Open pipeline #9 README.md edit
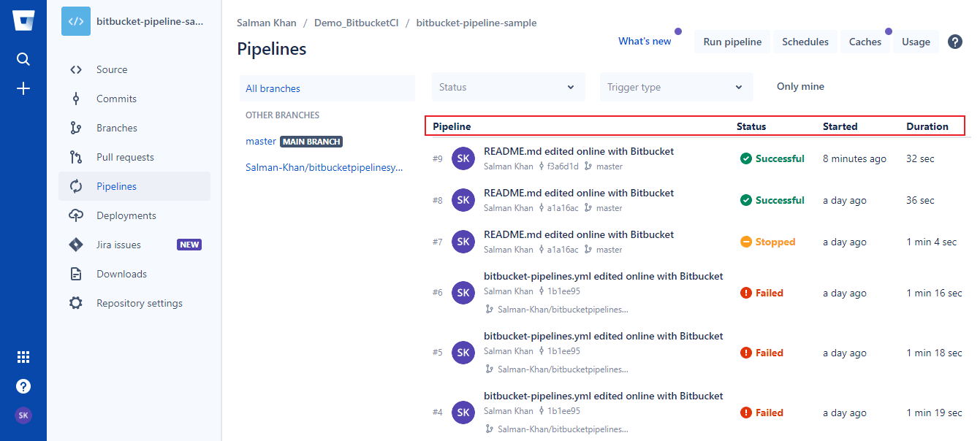The image size is (980, 441). (x=578, y=152)
